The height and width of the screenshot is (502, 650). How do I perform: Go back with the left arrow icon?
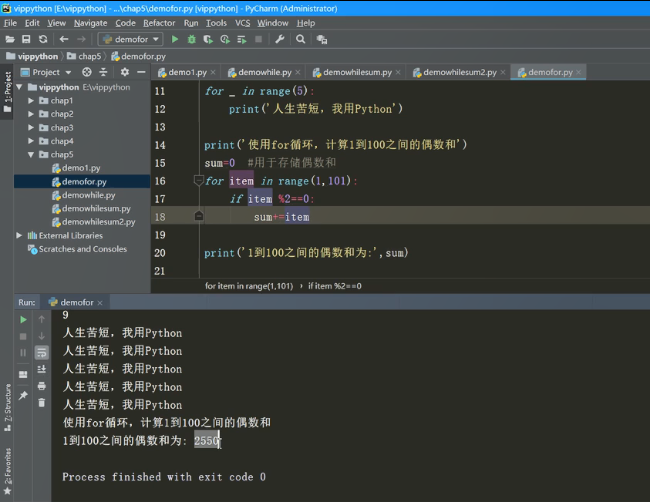click(64, 39)
